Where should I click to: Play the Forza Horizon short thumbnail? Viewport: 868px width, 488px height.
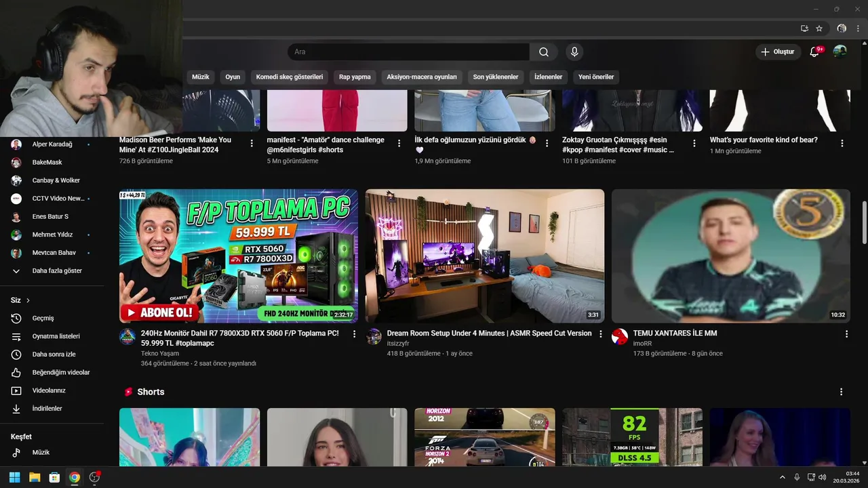[x=485, y=437]
